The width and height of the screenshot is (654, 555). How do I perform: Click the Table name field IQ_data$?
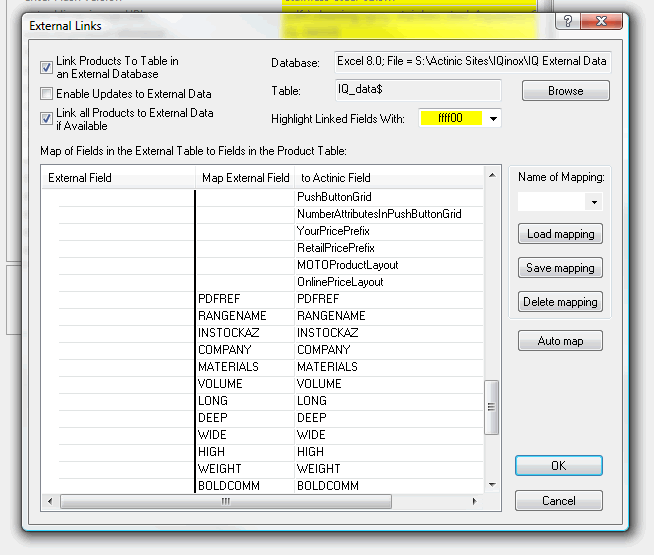point(417,90)
